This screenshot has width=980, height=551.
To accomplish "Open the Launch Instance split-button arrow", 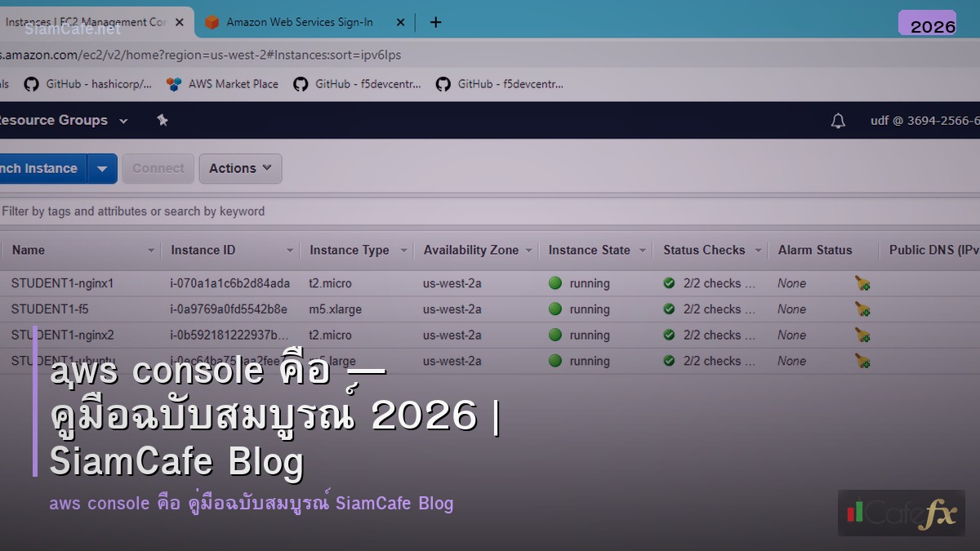I will click(x=102, y=168).
